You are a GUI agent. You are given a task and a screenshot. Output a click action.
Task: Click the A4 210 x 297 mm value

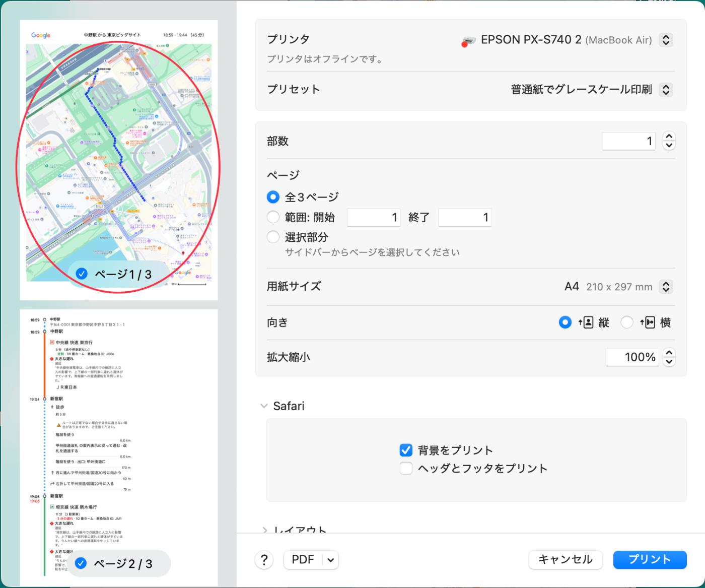click(608, 287)
